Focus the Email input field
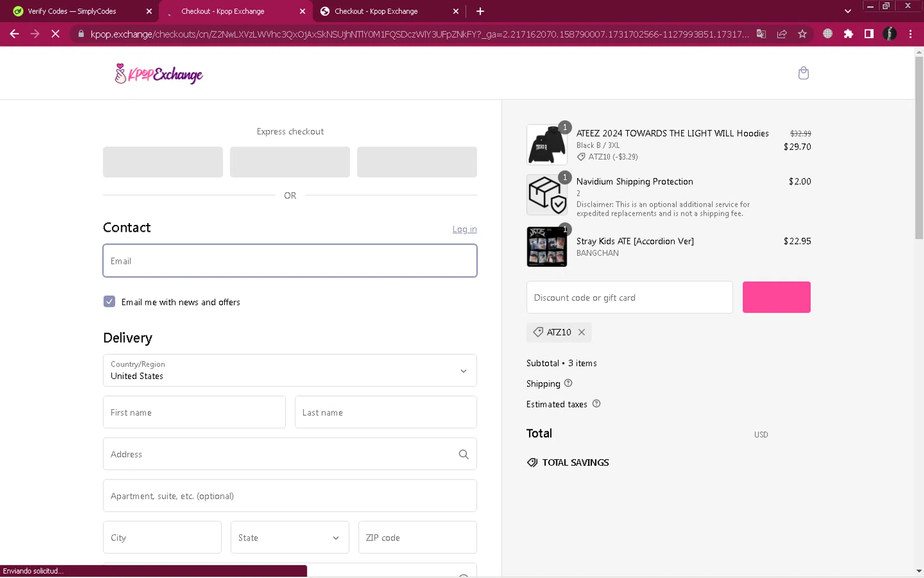Viewport: 924px width, 578px height. click(x=290, y=261)
